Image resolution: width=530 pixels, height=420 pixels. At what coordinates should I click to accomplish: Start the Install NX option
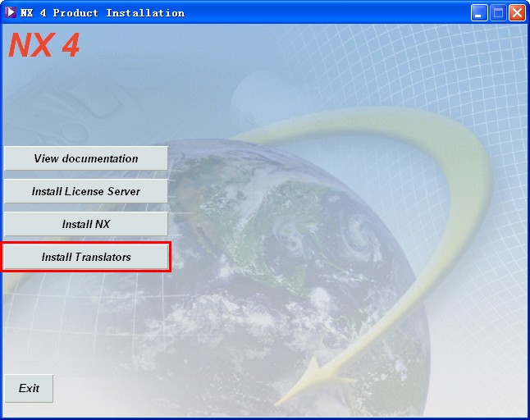(x=86, y=224)
